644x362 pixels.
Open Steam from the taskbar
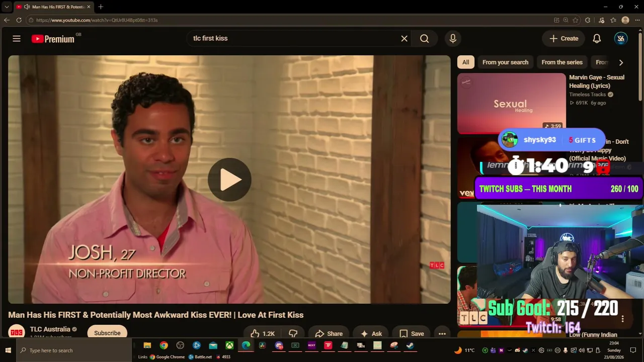pyautogui.click(x=410, y=345)
